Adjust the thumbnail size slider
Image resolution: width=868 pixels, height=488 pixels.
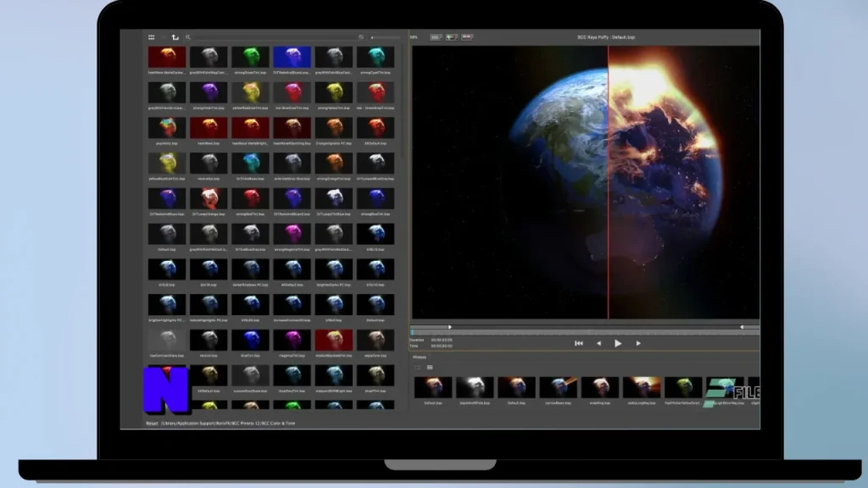[x=386, y=37]
